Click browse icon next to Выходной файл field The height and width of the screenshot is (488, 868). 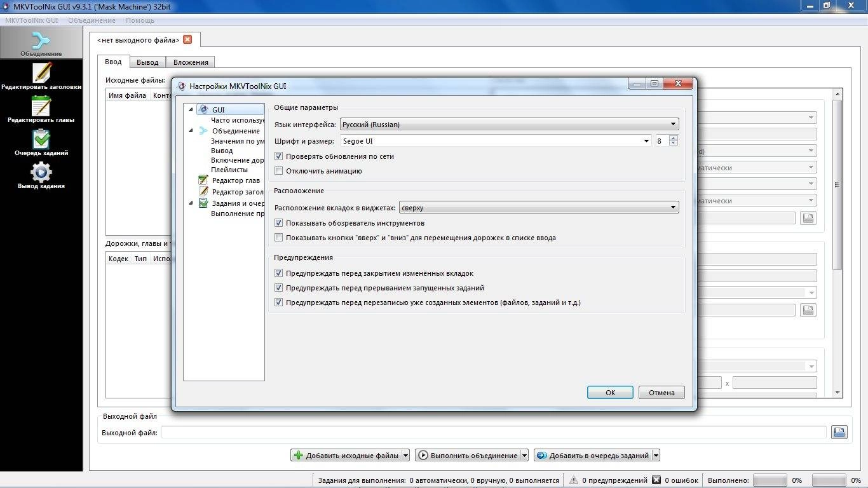(839, 432)
